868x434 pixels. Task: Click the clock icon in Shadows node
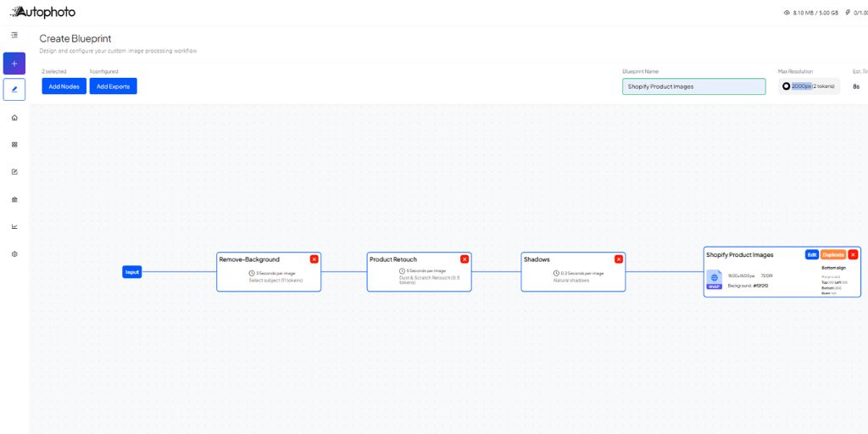click(x=556, y=274)
